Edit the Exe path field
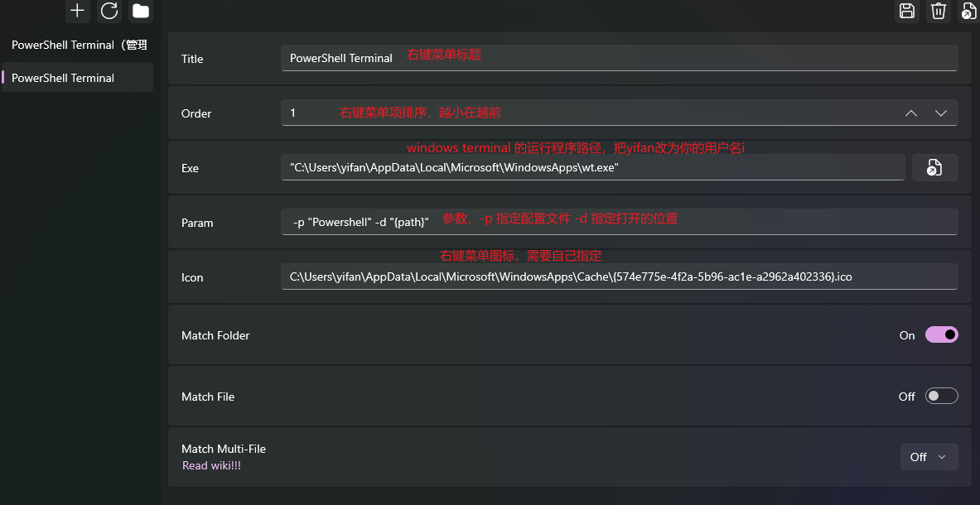The width and height of the screenshot is (980, 505). pyautogui.click(x=593, y=167)
